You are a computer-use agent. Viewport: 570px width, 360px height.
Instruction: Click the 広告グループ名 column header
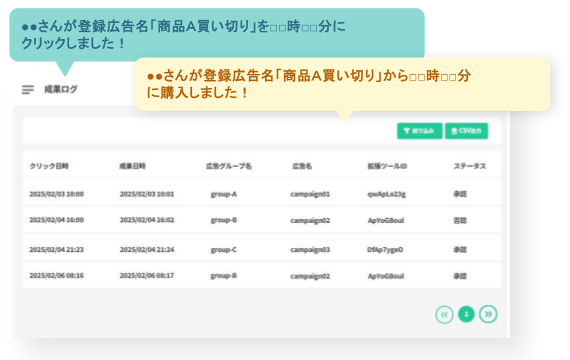point(229,166)
